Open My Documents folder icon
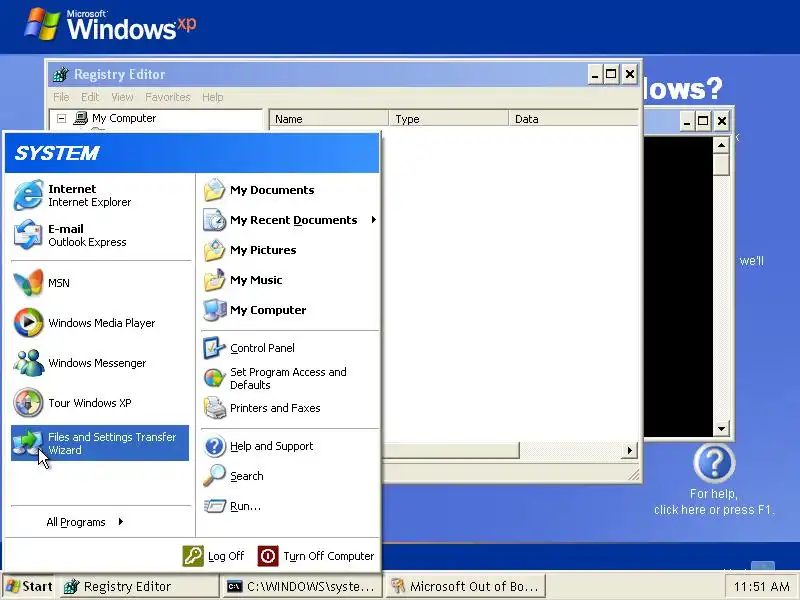800x600 pixels. tap(214, 190)
